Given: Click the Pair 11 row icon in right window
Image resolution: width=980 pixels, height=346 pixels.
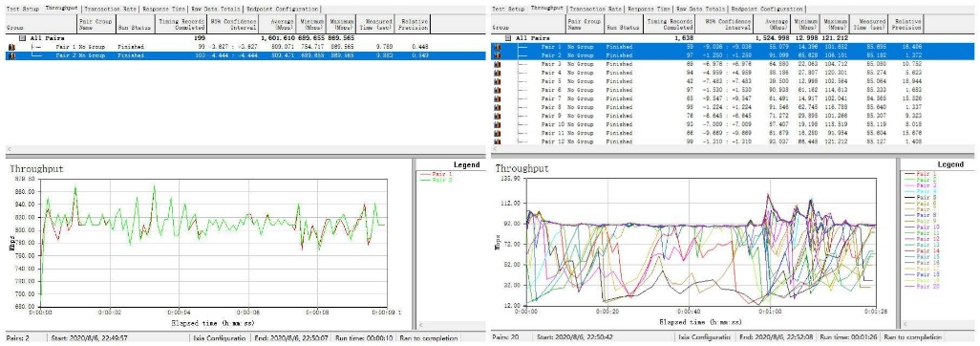Looking at the screenshot, I should coord(498,133).
